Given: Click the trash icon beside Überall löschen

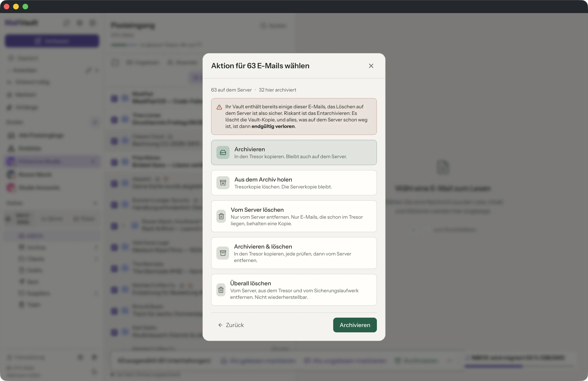Looking at the screenshot, I should pos(221,290).
